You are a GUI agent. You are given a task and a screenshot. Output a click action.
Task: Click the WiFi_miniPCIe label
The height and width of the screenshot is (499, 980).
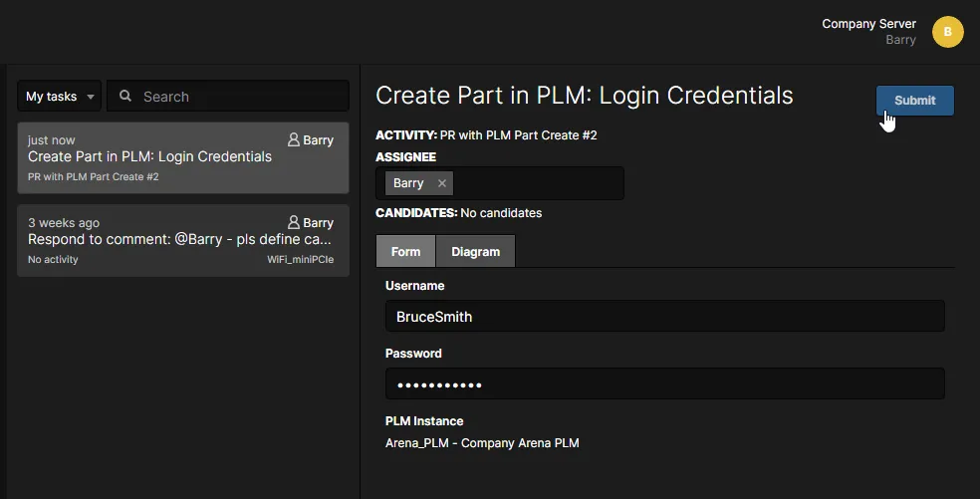click(301, 260)
